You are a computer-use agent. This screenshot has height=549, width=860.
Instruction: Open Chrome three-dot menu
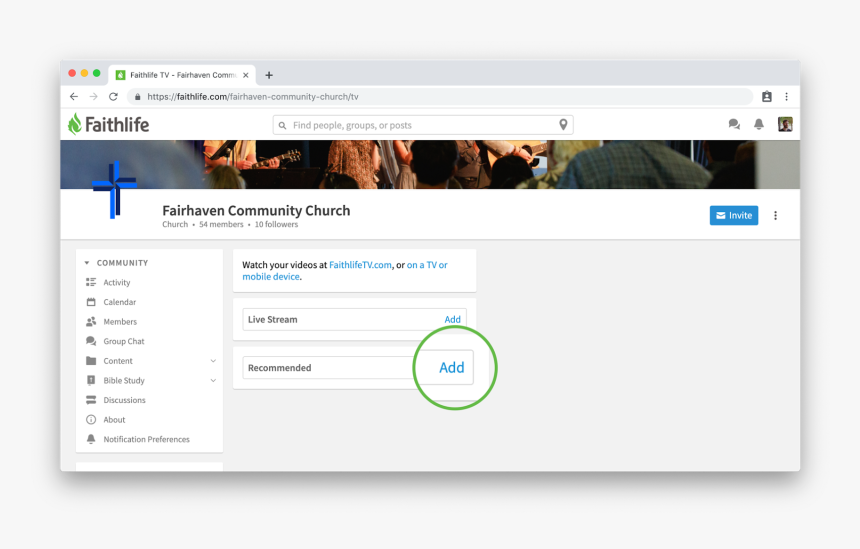(x=787, y=97)
